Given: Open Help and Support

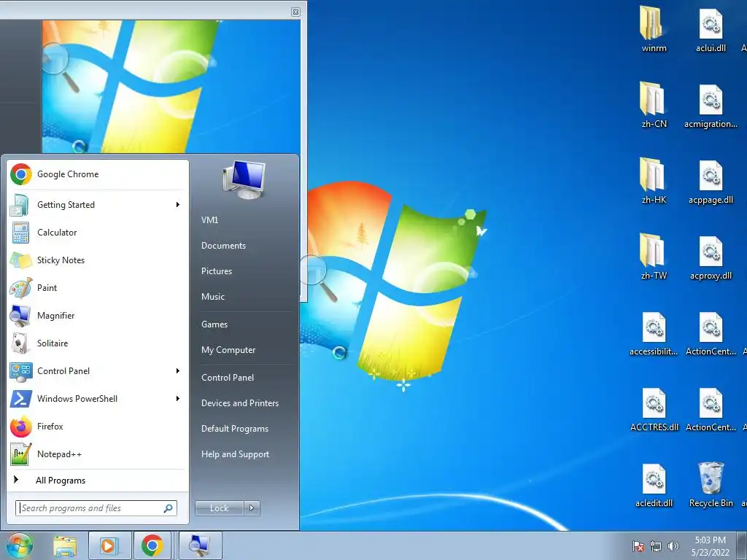Looking at the screenshot, I should click(235, 454).
